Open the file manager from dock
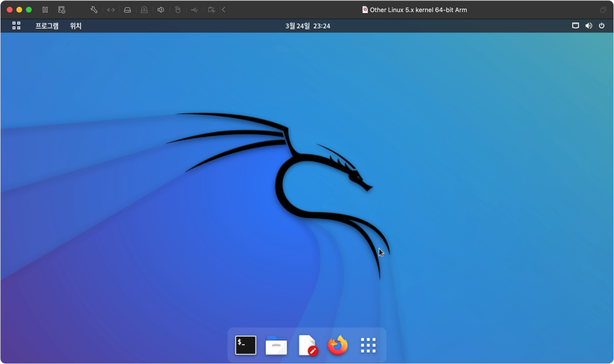The width and height of the screenshot is (614, 364). tap(276, 345)
